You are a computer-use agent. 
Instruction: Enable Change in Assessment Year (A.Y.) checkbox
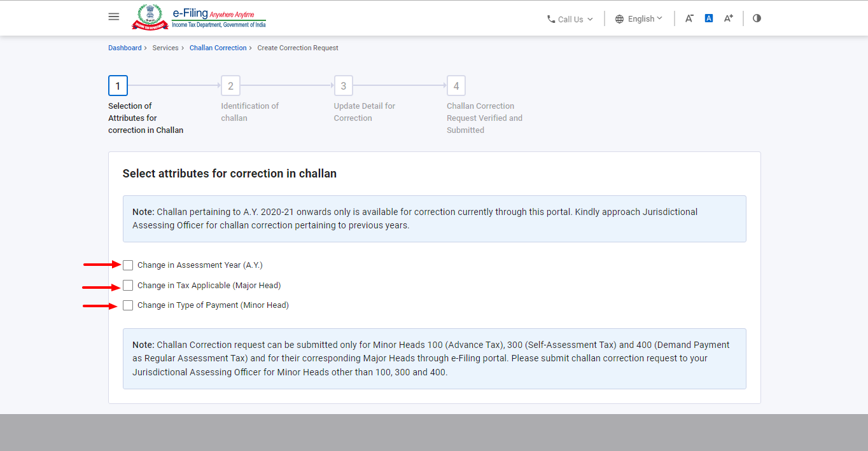click(128, 265)
